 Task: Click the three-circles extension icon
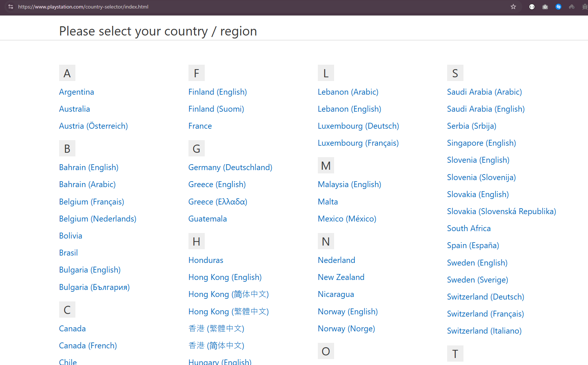[571, 7]
